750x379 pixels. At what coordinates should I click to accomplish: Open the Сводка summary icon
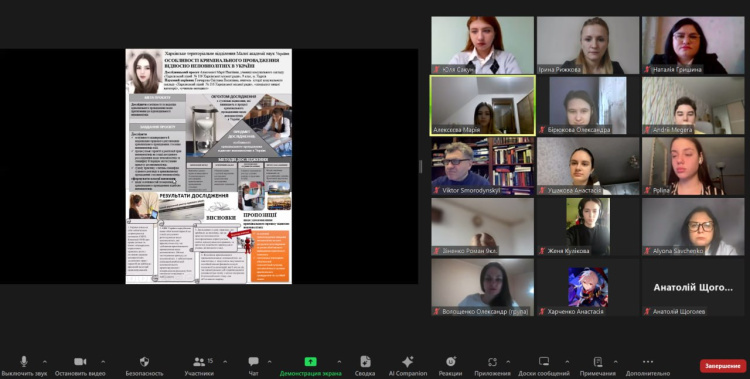[x=365, y=362]
